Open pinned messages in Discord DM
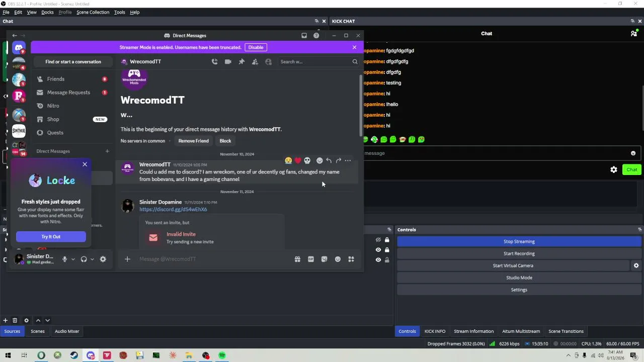This screenshot has width=644, height=362. pos(242,62)
